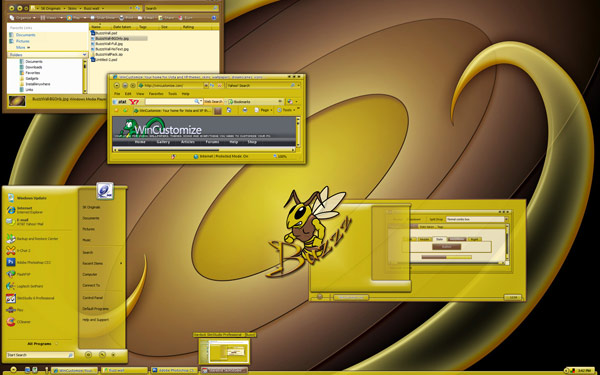Open the Page dropdown in the browser toolbar
Image resolution: width=600 pixels, height=375 pixels.
pos(264,110)
